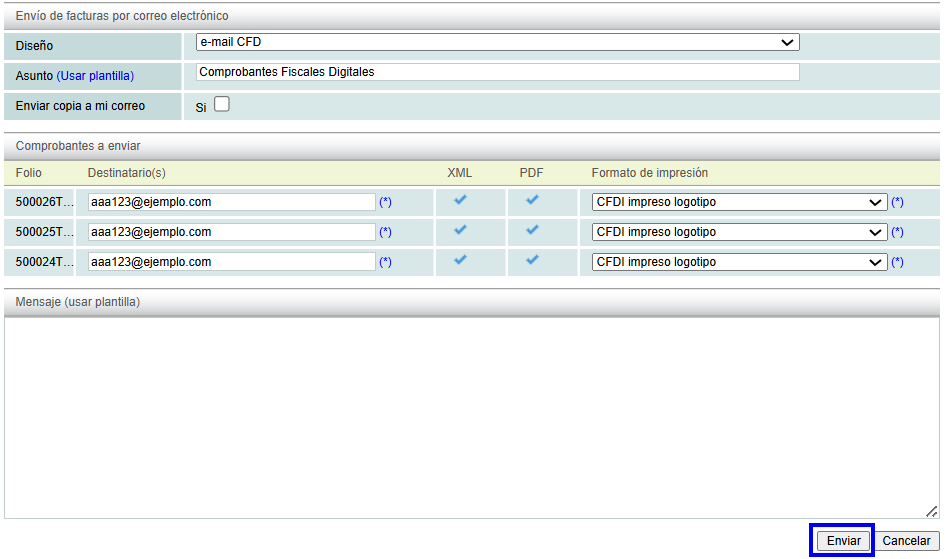949x559 pixels.
Task: Open the Diseño 'e-mail CFD' dropdown
Action: point(498,42)
